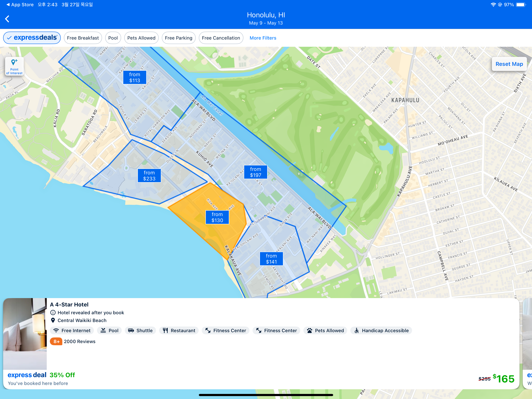Return to App Store via status bar link

(20, 4)
